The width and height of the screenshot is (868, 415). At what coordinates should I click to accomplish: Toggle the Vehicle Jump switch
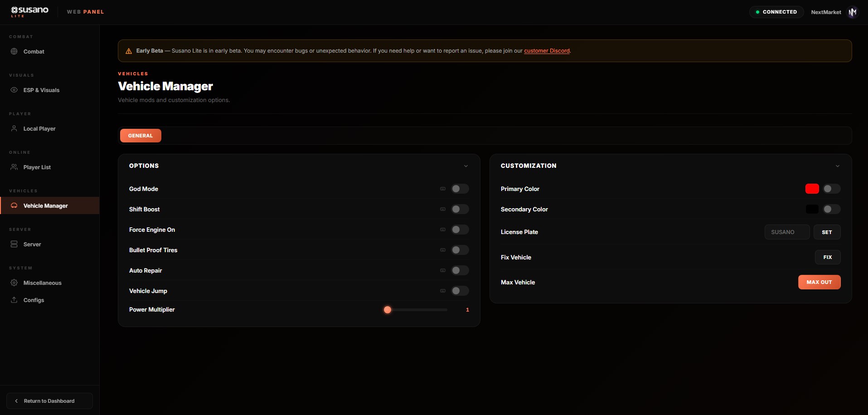pyautogui.click(x=460, y=291)
